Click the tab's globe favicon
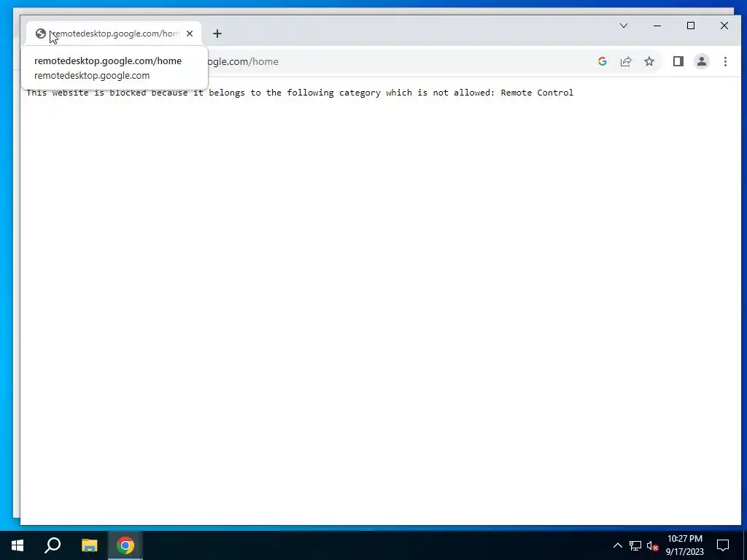 41,34
